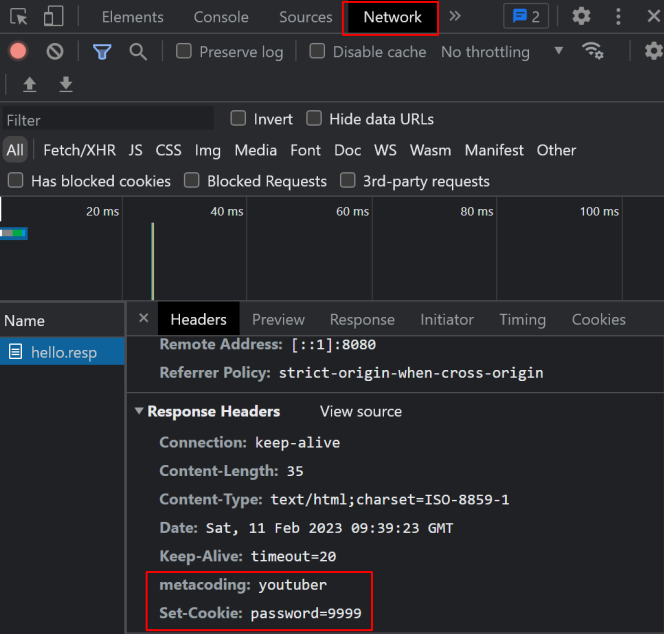This screenshot has width=664, height=634.
Task: Filter by CSS requests
Action: point(169,150)
